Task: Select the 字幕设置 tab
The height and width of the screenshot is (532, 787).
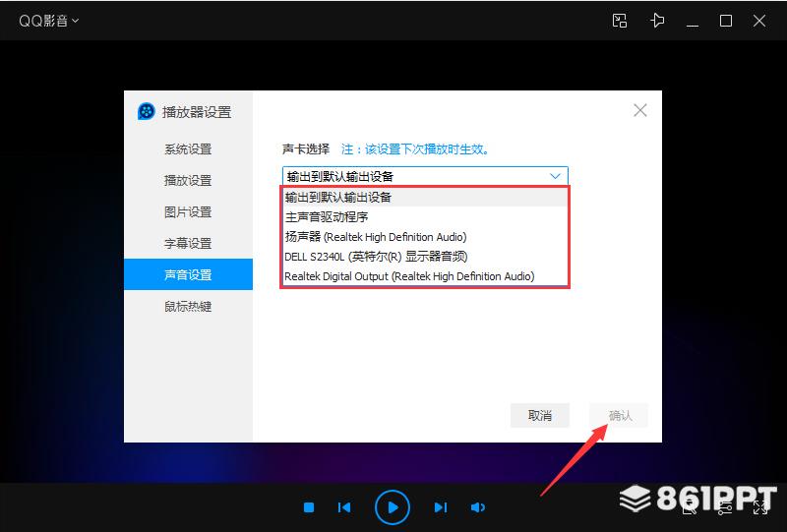Action: [188, 244]
